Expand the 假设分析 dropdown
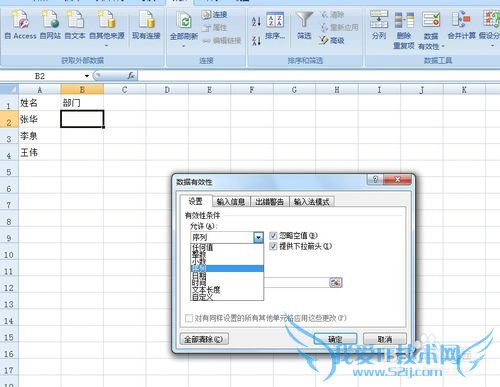 [492, 45]
